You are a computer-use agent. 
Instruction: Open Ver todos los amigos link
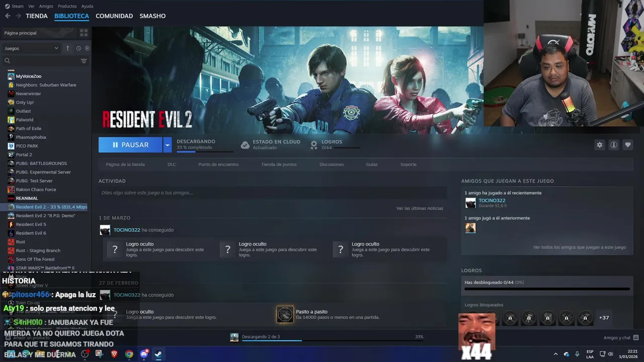(x=580, y=247)
